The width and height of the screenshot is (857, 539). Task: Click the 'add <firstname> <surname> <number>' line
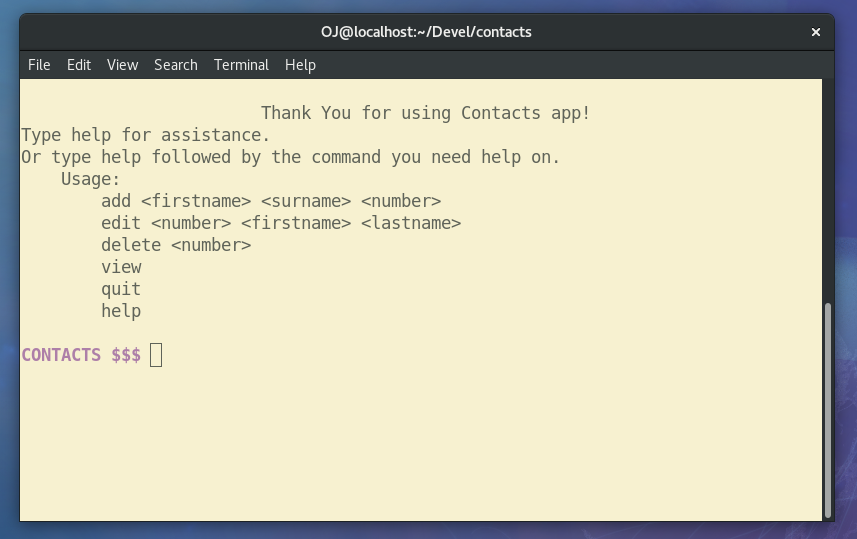(271, 201)
